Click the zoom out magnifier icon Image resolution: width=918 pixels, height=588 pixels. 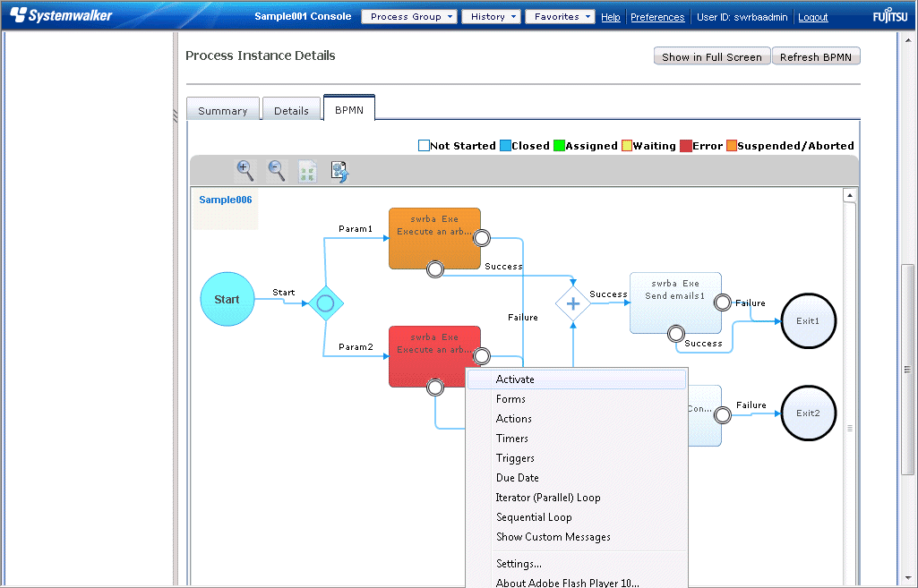[277, 170]
